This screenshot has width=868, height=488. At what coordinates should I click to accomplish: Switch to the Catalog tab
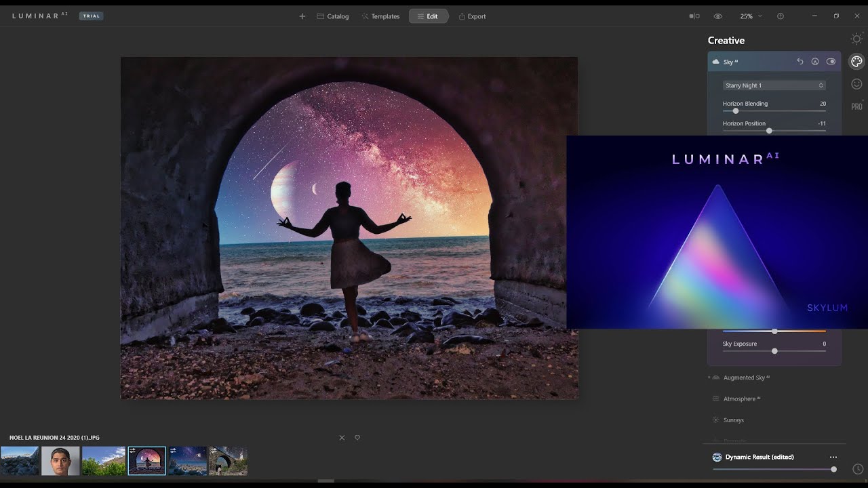coord(333,16)
